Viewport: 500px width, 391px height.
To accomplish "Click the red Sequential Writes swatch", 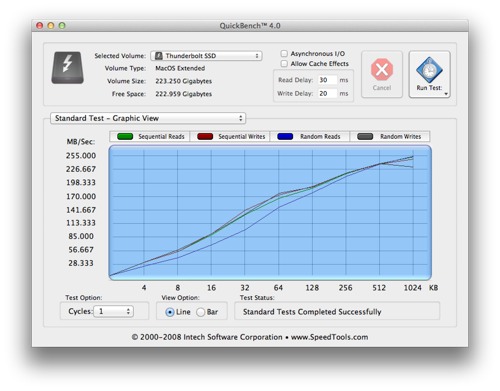I will point(205,136).
